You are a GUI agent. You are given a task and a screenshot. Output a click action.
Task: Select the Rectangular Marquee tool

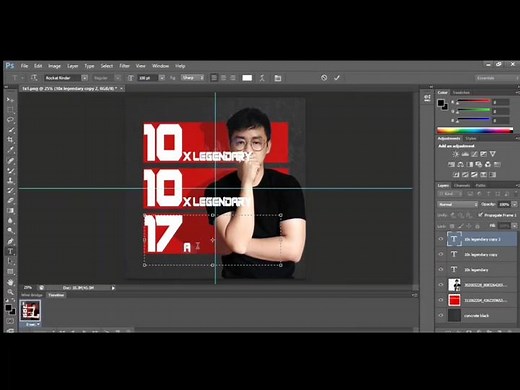10,110
